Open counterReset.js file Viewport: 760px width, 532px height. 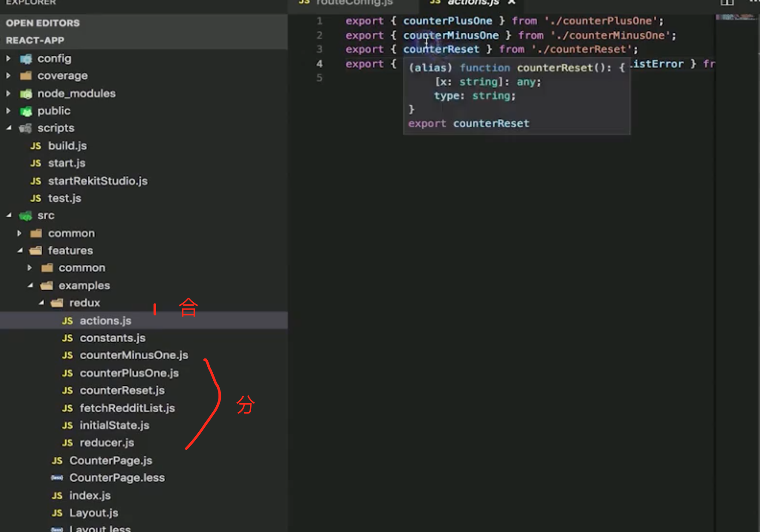tap(122, 390)
